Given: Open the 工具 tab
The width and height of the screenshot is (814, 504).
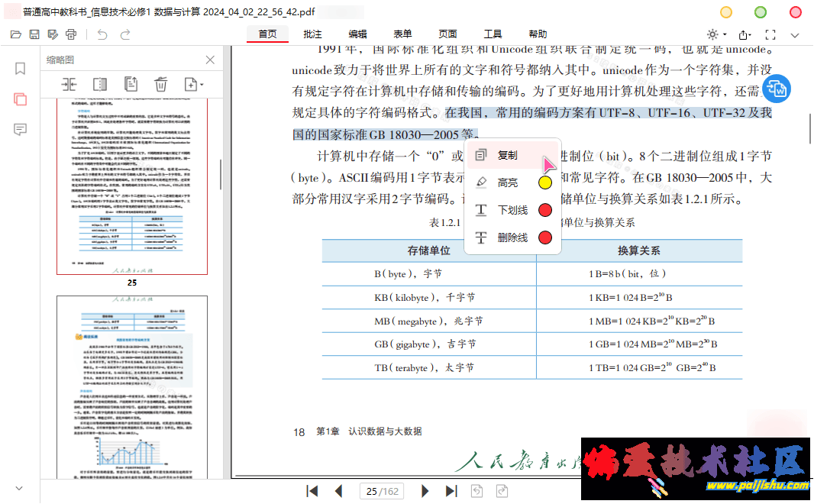Looking at the screenshot, I should 493,34.
